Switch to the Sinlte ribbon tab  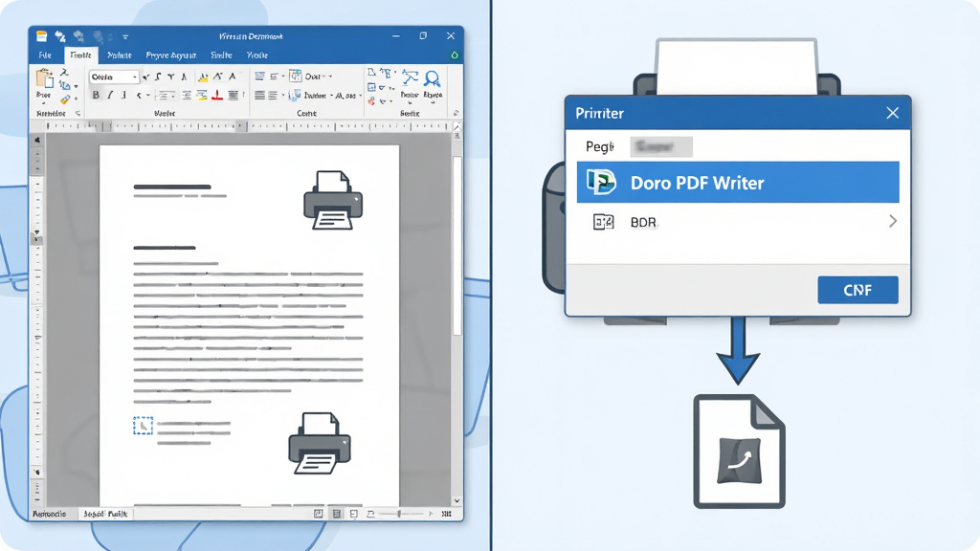[221, 55]
